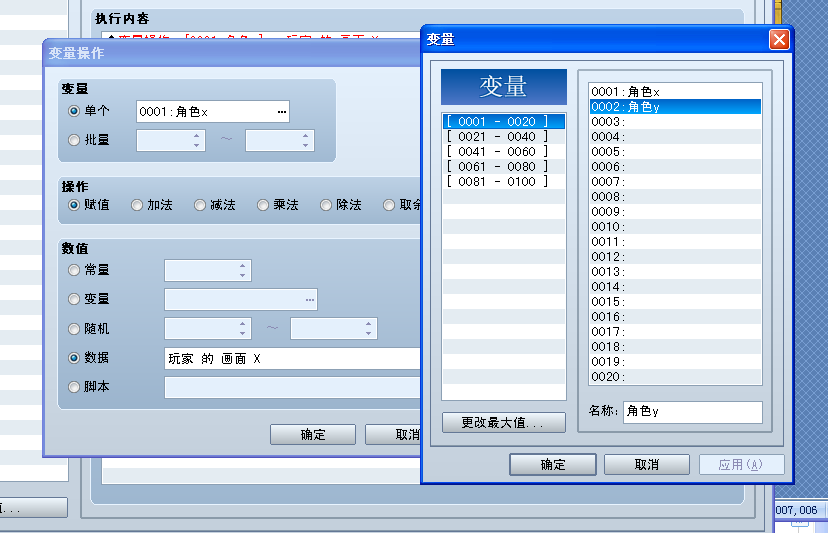Select empty variable 0014 in the list

(x=675, y=287)
